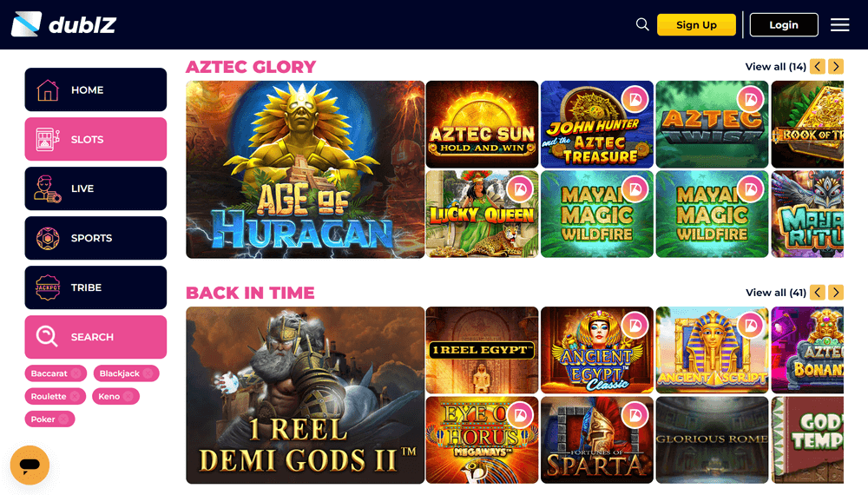Click badge icon on Fortunes of Sparta
The image size is (868, 495).
pos(635,415)
